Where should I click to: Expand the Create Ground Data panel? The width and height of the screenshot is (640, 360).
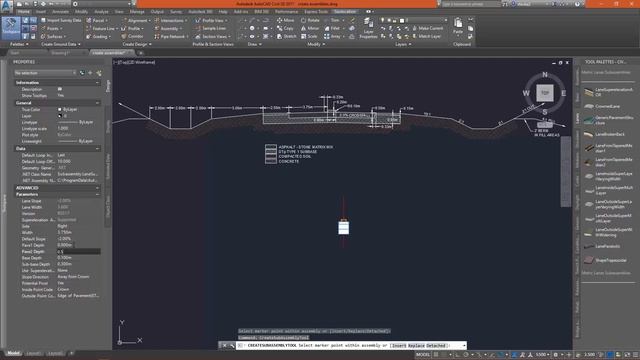(x=61, y=44)
